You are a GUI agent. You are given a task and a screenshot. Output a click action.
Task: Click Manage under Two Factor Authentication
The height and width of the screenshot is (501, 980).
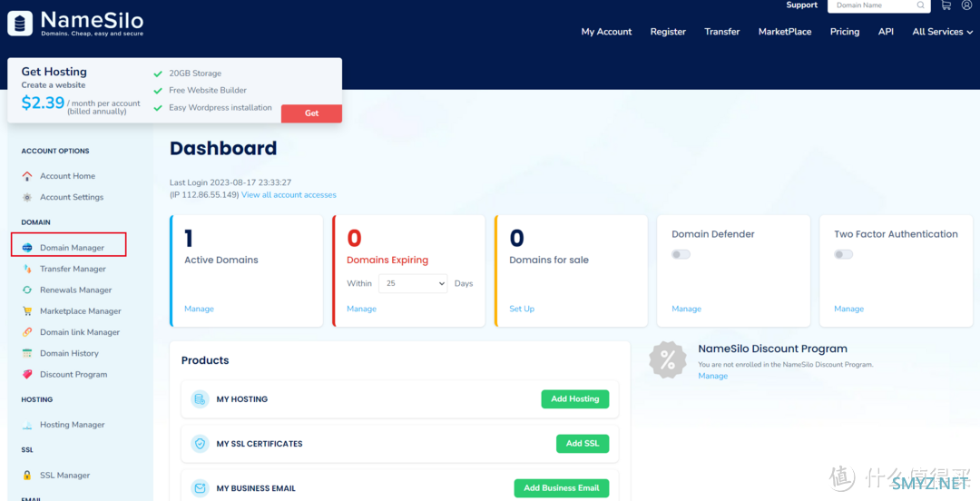tap(848, 309)
